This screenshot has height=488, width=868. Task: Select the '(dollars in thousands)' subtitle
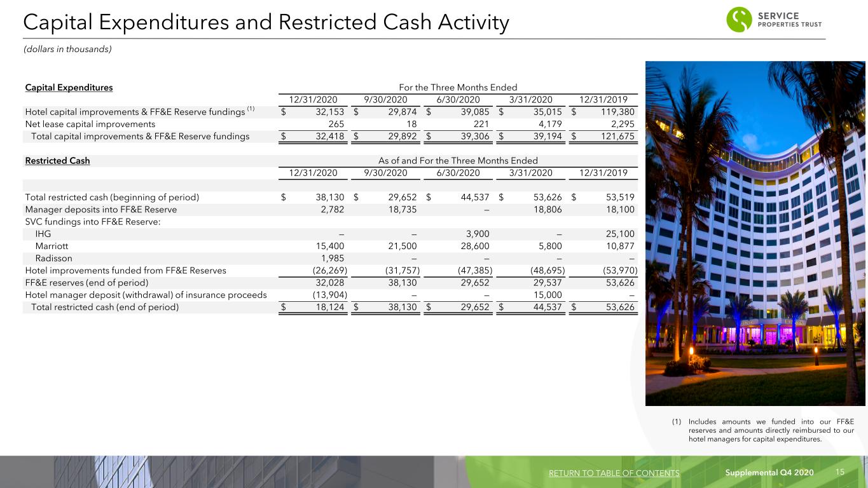pos(67,50)
